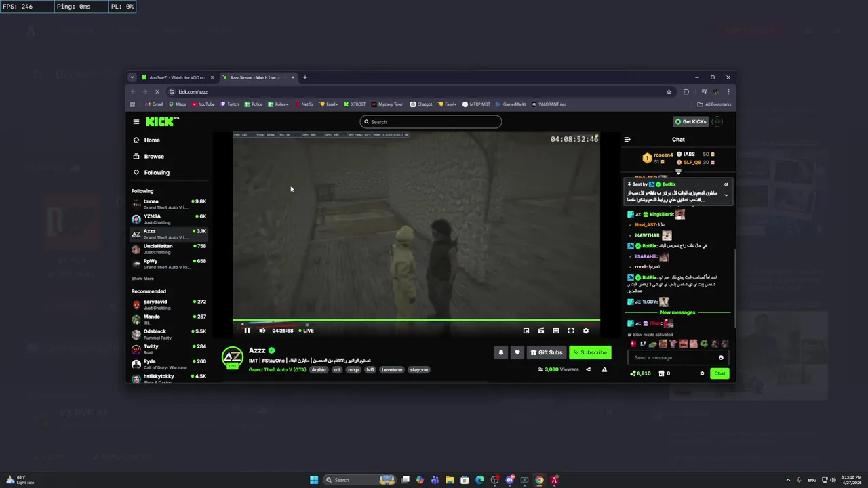Stop loading the page
This screenshot has width=868, height=488.
pos(157,91)
